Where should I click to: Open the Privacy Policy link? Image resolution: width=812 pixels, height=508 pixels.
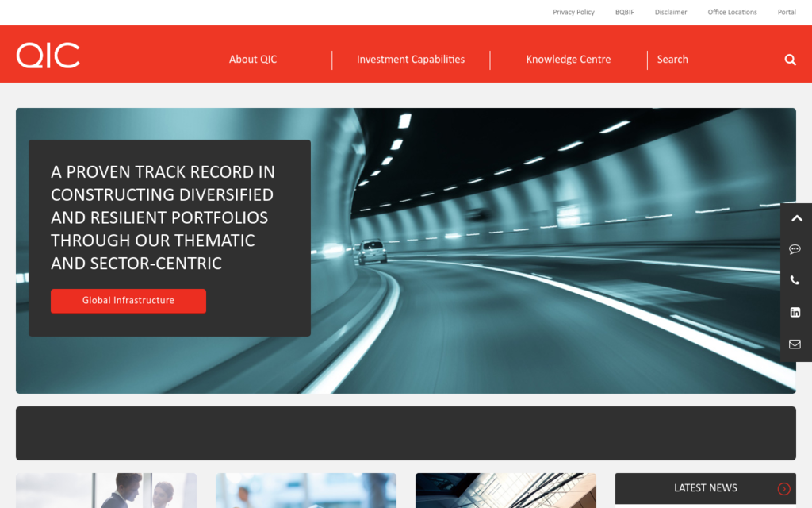pyautogui.click(x=573, y=13)
